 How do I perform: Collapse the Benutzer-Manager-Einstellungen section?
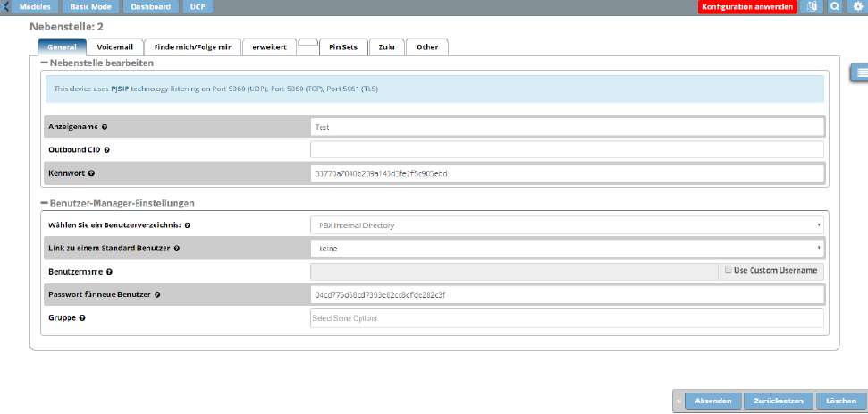click(x=44, y=204)
